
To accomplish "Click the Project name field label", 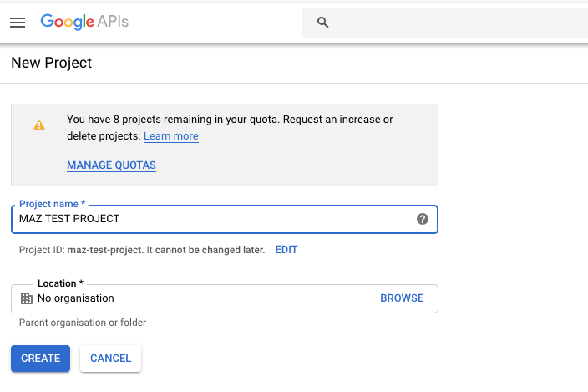I will 52,204.
